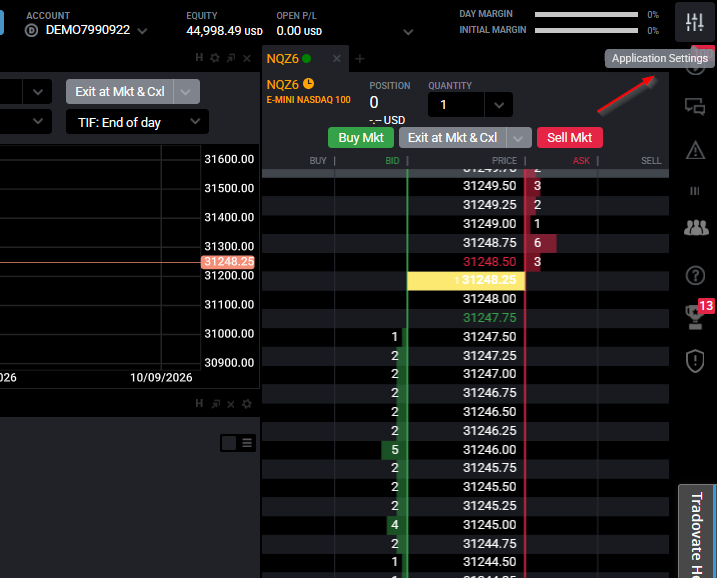Open the trophy icon with 13 badge
Image resolution: width=717 pixels, height=578 pixels.
pos(695,318)
